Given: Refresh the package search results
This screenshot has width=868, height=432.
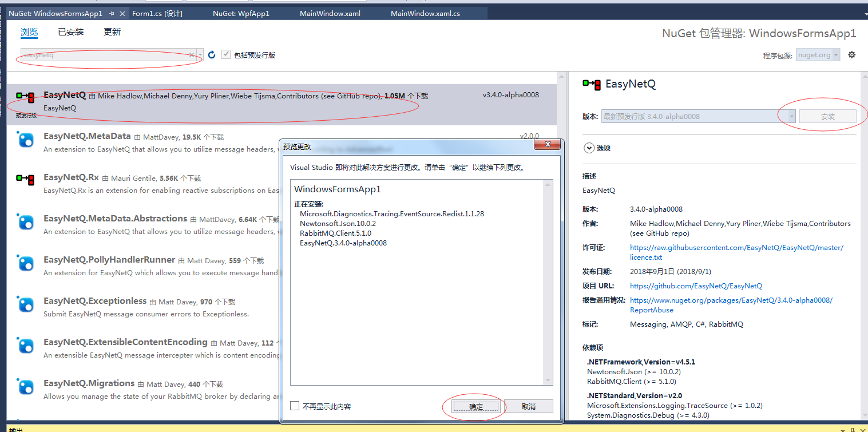Looking at the screenshot, I should click(212, 55).
